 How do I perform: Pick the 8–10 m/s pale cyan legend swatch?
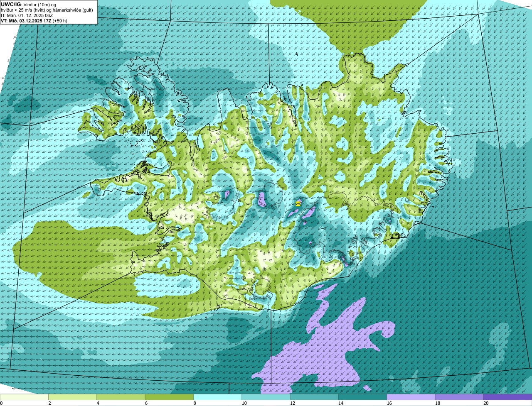point(218,397)
